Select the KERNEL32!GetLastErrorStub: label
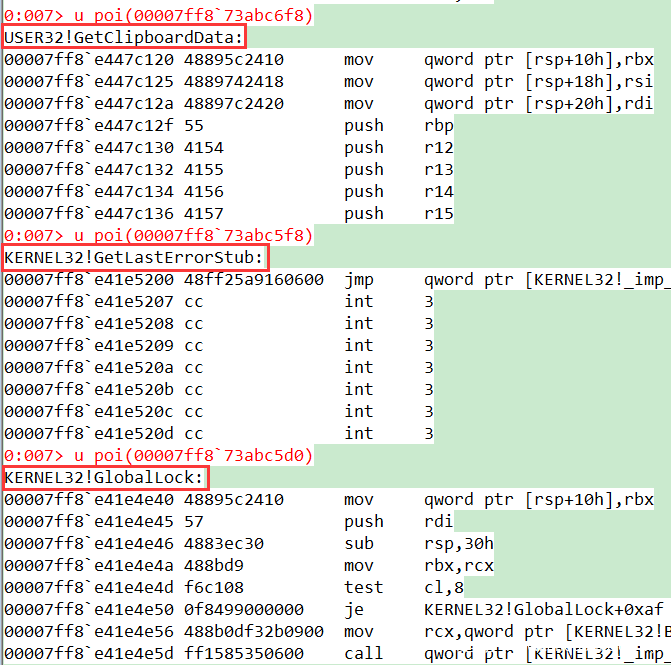The image size is (672, 665). pyautogui.click(x=133, y=258)
